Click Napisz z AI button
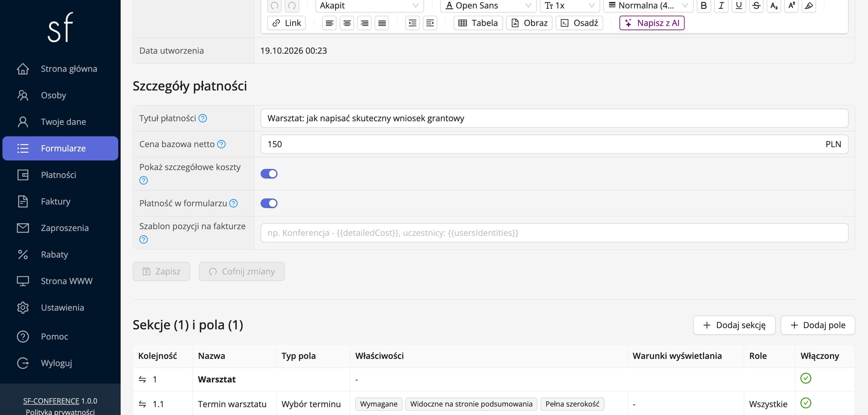The image size is (868, 415). [652, 23]
